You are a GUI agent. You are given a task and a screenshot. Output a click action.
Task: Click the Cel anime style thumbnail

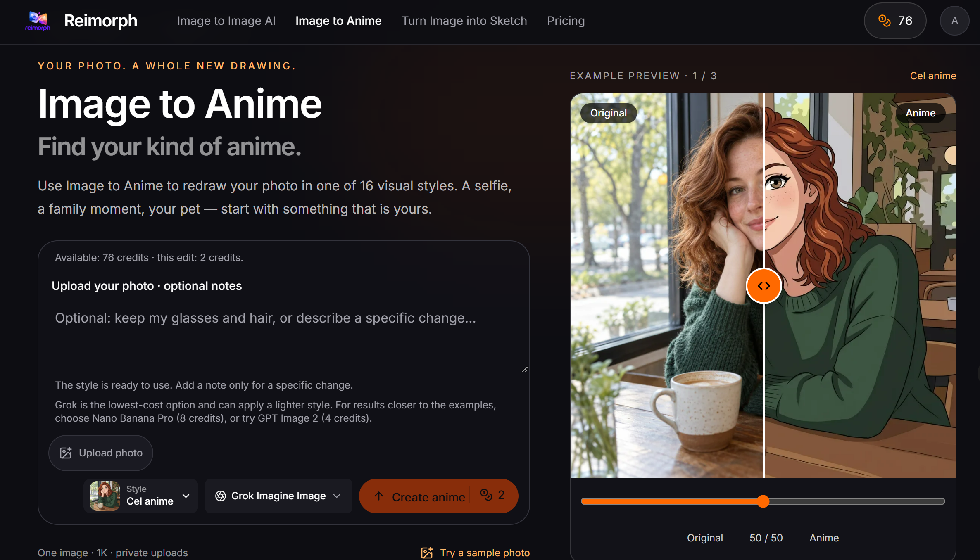click(x=105, y=496)
